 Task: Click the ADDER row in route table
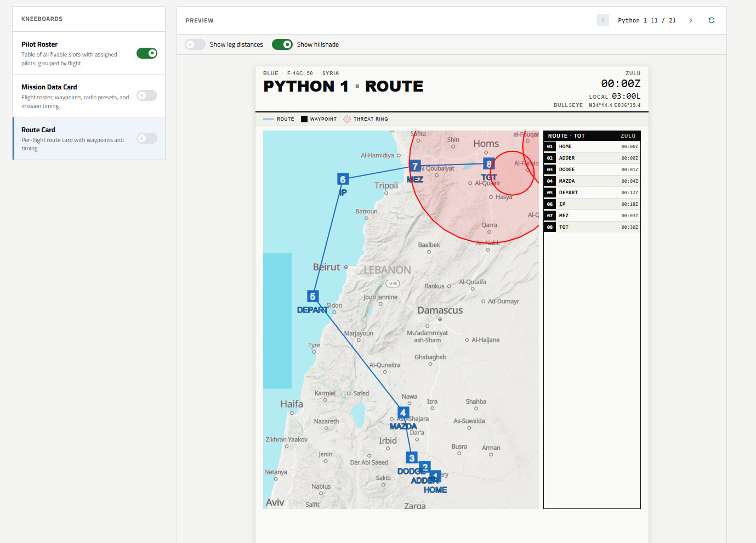pyautogui.click(x=592, y=158)
